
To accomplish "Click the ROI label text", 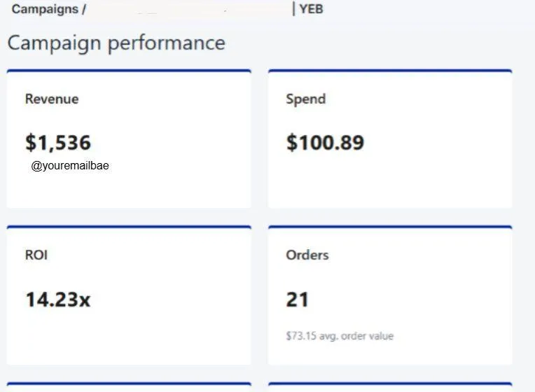I will [36, 255].
